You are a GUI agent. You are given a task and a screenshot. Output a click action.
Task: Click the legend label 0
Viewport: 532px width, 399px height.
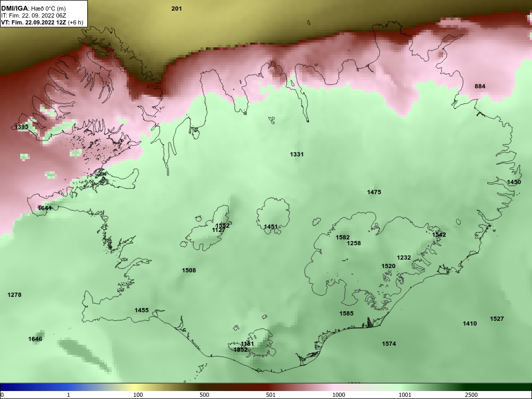coord(2,395)
